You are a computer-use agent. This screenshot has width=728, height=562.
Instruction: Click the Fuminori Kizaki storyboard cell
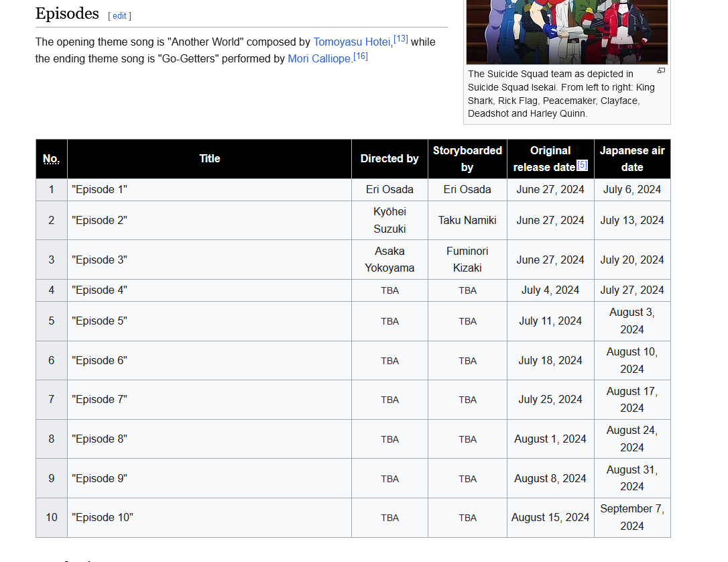pyautogui.click(x=467, y=260)
